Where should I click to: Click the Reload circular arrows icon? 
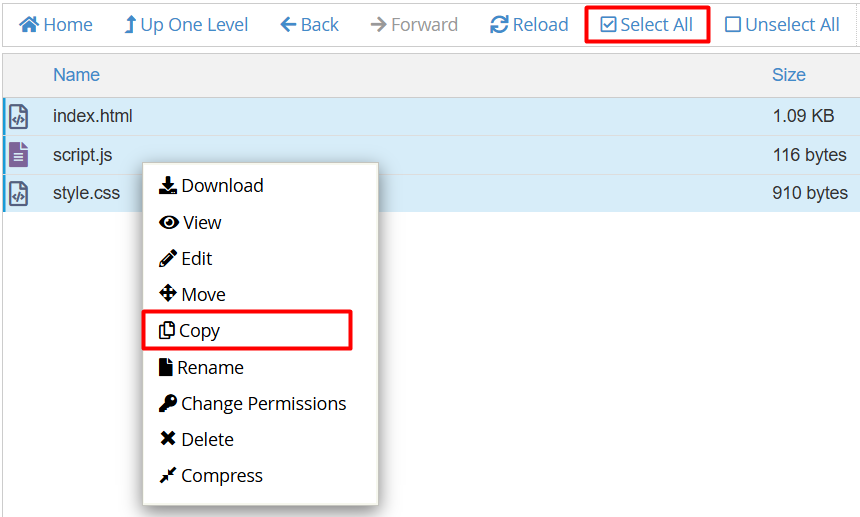click(499, 24)
